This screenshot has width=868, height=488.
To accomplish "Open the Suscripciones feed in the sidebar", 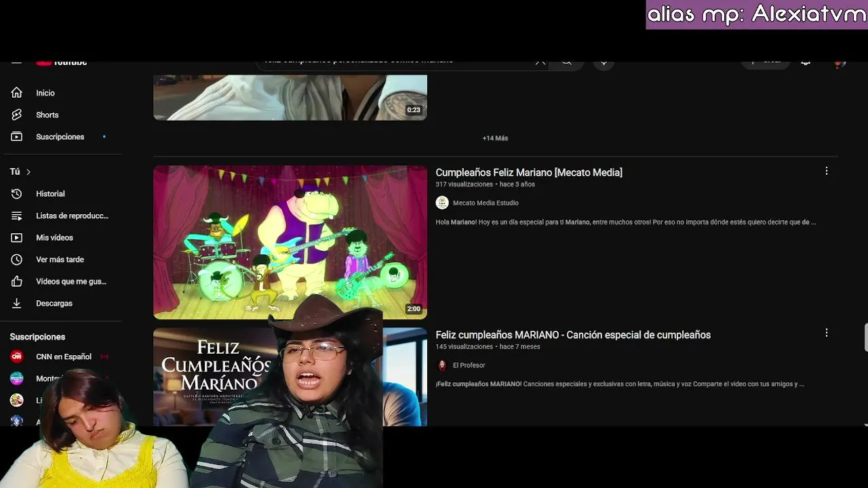I will [61, 137].
